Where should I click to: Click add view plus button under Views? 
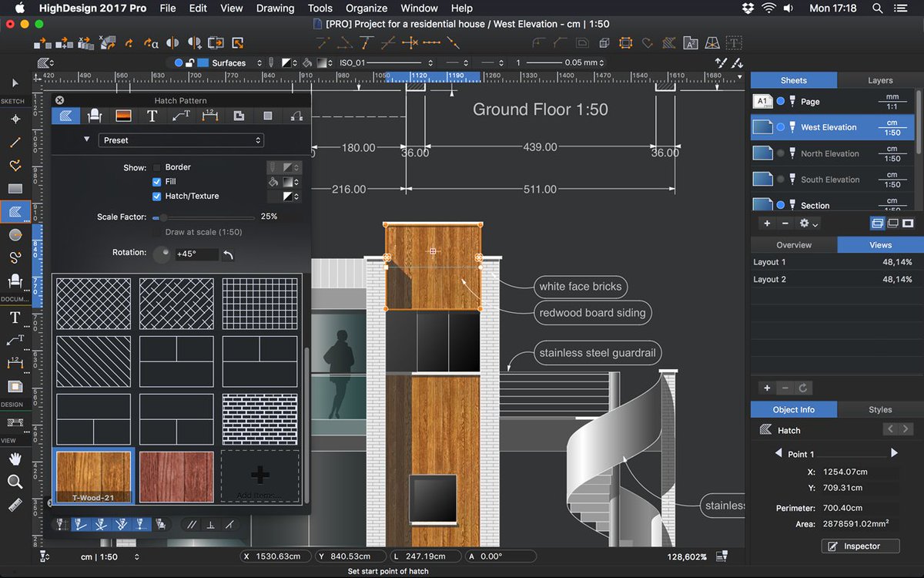pyautogui.click(x=767, y=388)
